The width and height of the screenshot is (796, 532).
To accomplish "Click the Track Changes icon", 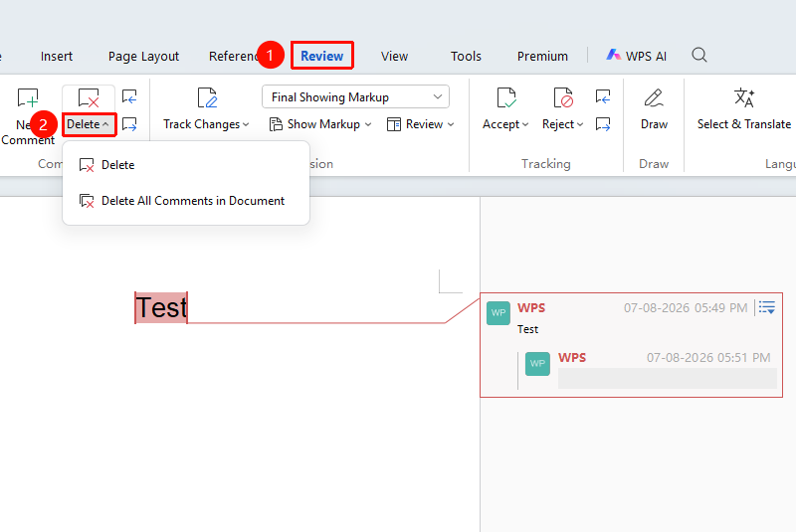I will pyautogui.click(x=207, y=97).
